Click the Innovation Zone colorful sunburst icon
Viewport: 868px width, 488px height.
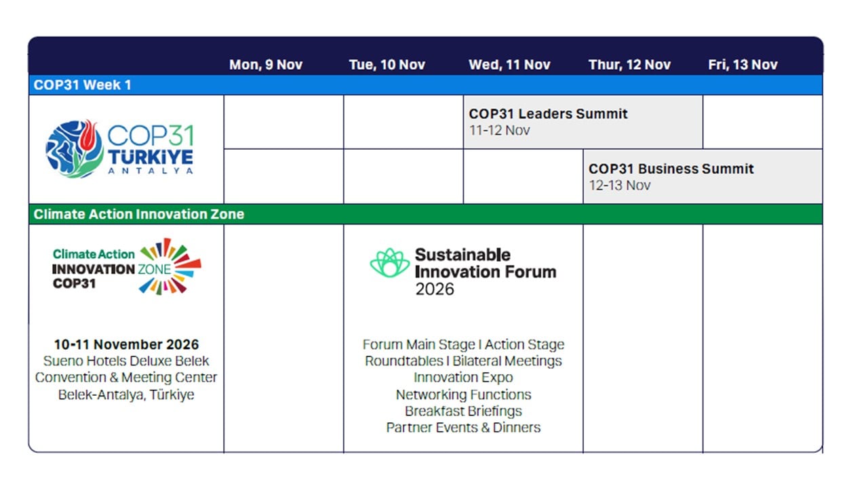pos(170,266)
